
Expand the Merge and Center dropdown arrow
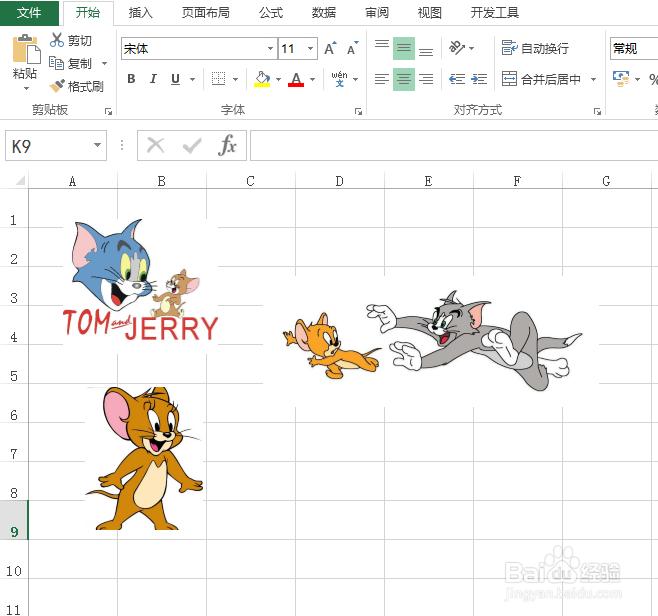point(593,79)
